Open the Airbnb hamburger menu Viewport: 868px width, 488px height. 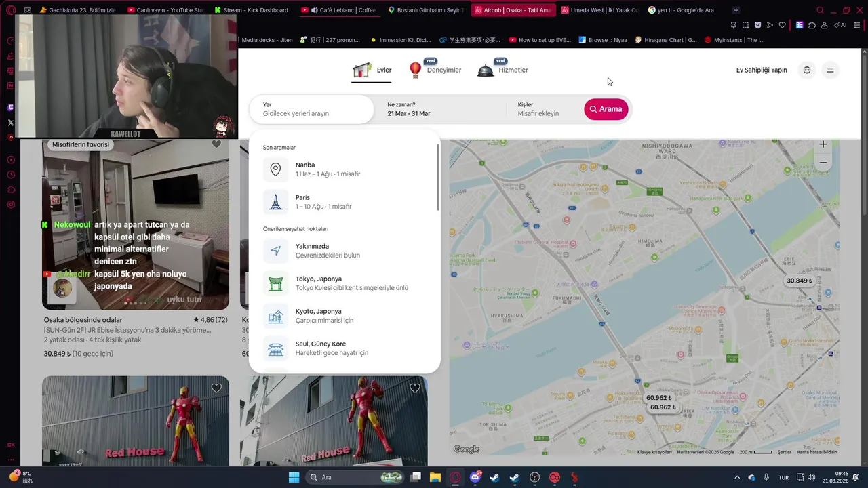tap(830, 70)
